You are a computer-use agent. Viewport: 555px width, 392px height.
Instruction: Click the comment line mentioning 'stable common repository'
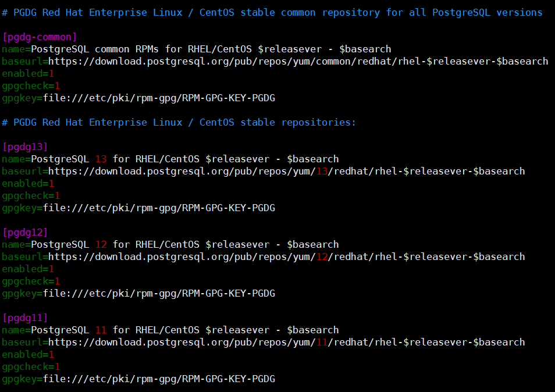click(x=272, y=13)
